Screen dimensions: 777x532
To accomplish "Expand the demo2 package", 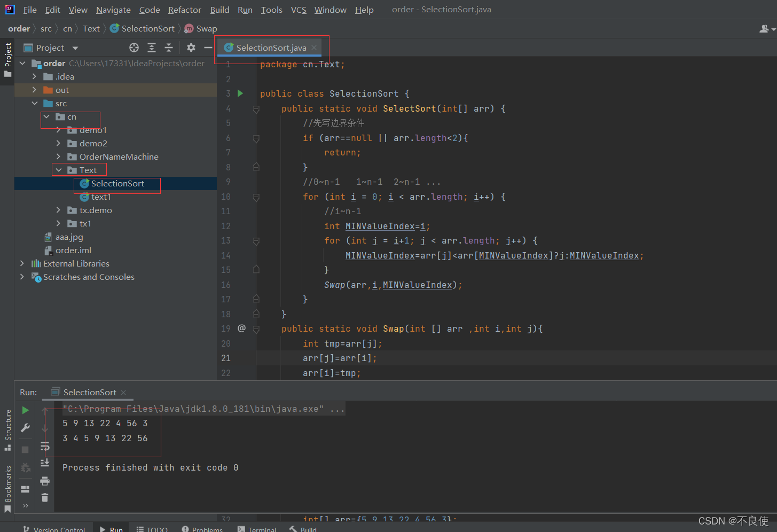I will [x=59, y=144].
